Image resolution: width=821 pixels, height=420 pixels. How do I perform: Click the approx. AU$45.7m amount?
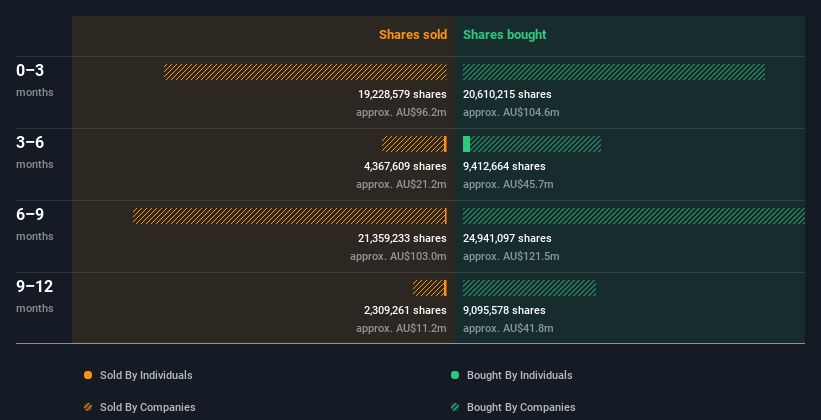(x=508, y=184)
